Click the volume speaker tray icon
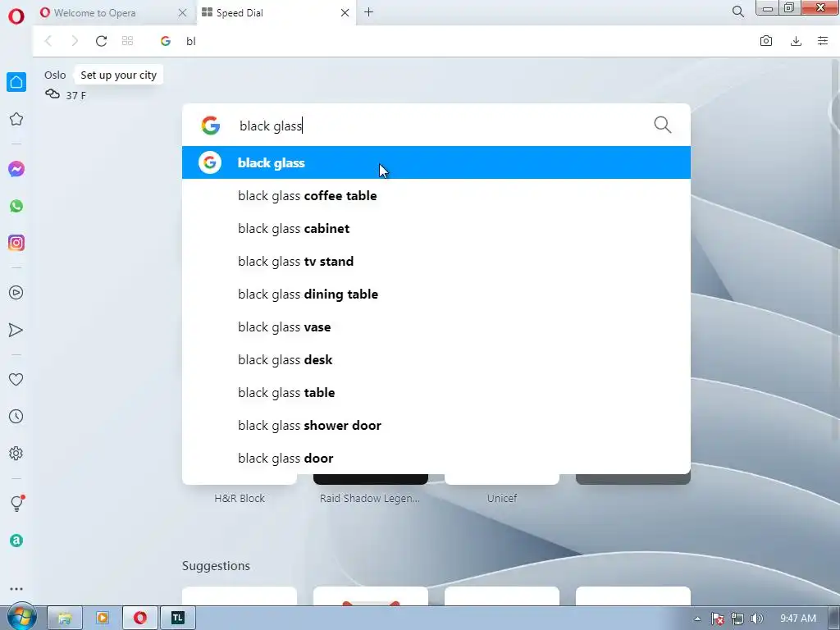 click(756, 619)
